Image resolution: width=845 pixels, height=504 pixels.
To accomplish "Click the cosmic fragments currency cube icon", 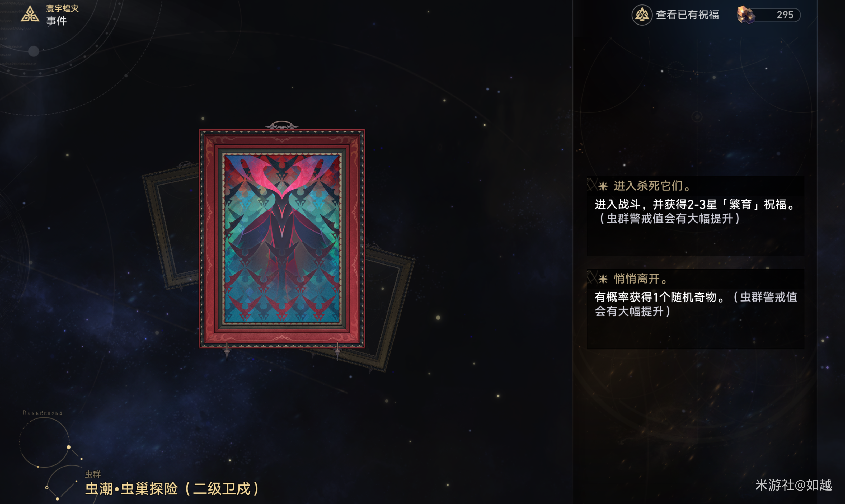I will 746,15.
